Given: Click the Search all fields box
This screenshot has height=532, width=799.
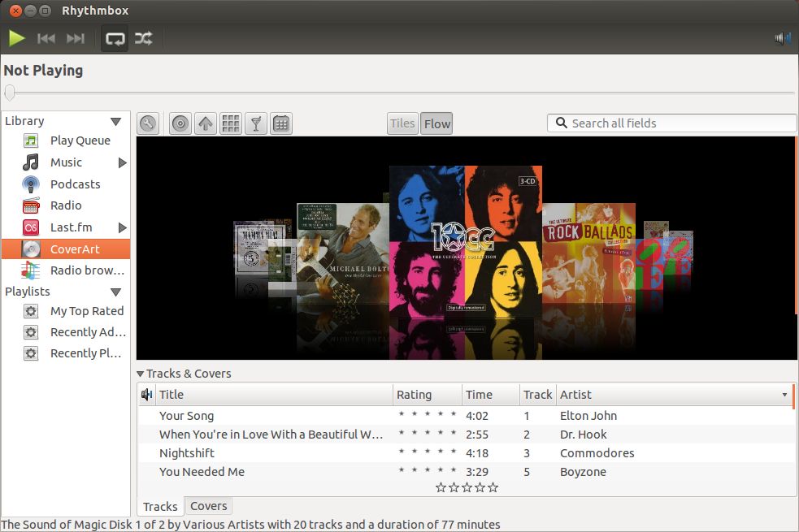Looking at the screenshot, I should (671, 123).
